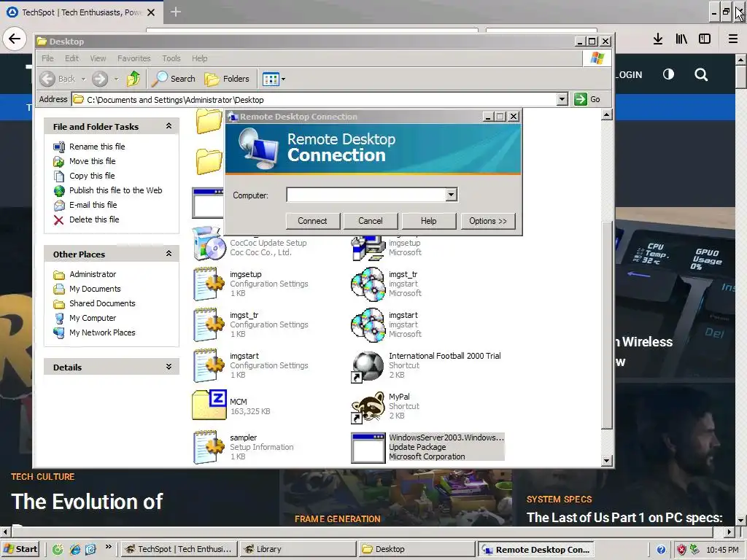Click browser back arrow button
Image resolution: width=747 pixels, height=560 pixels.
pos(15,39)
